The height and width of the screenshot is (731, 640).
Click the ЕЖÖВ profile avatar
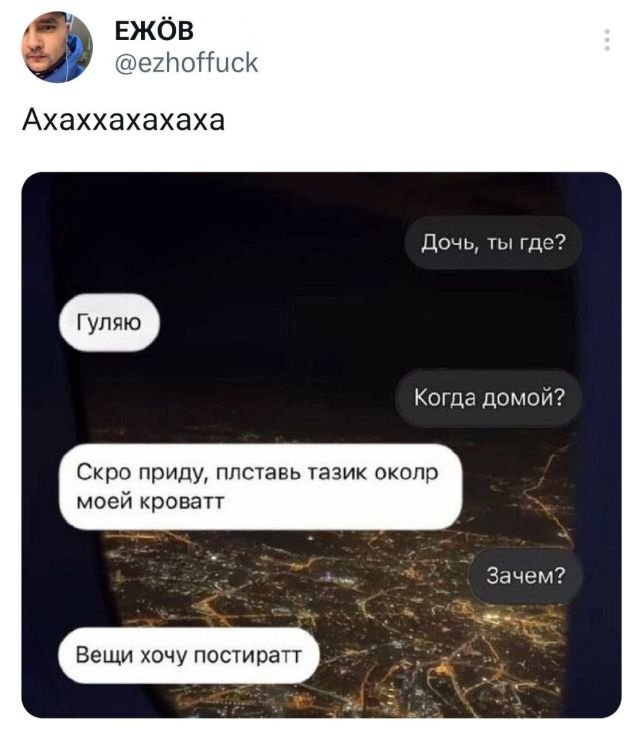click(x=57, y=47)
